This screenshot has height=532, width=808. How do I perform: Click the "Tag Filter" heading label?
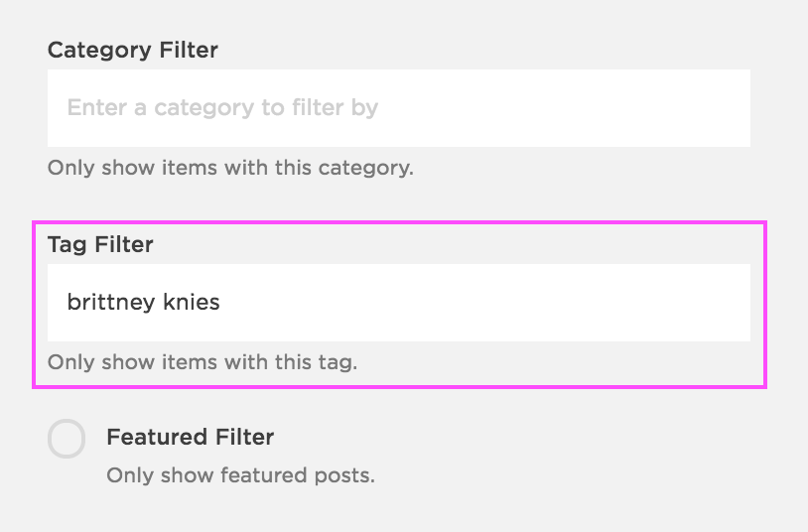click(100, 244)
